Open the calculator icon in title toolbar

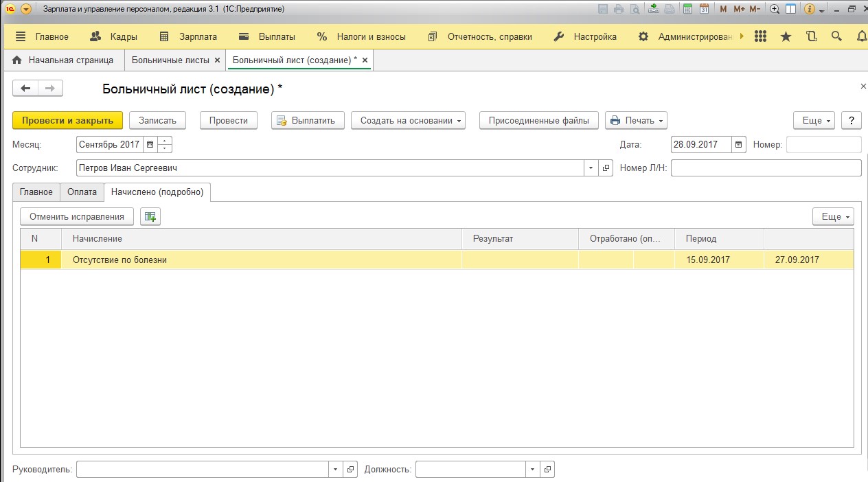point(687,9)
